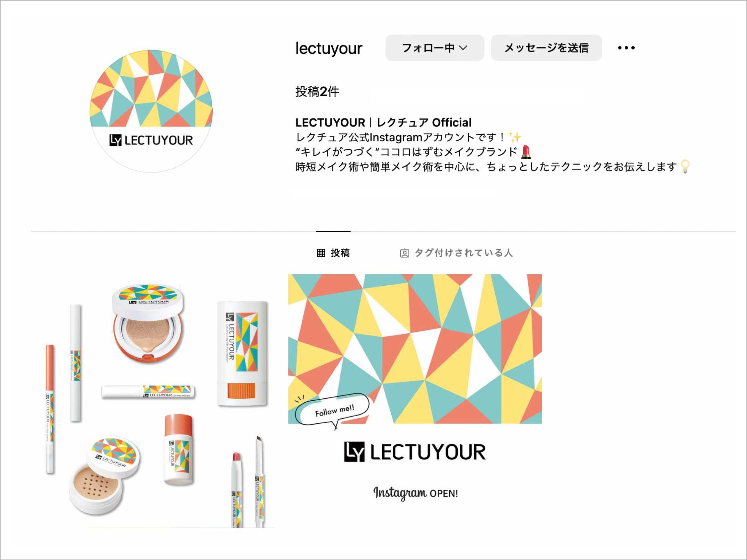747x560 pixels.
Task: Open the geometric pattern Instagram OPEN post
Action: [x=415, y=401]
